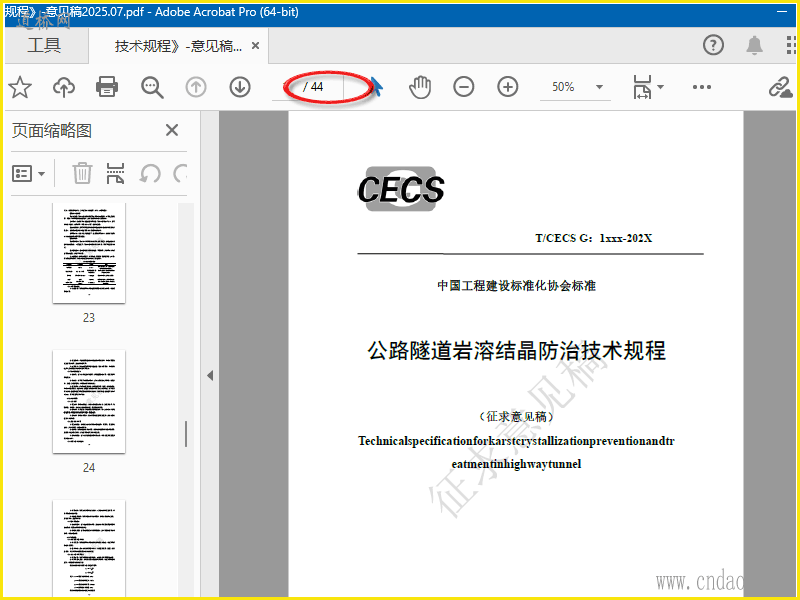Image resolution: width=800 pixels, height=600 pixels.
Task: Rotate pages clockwise
Action: coord(180,173)
